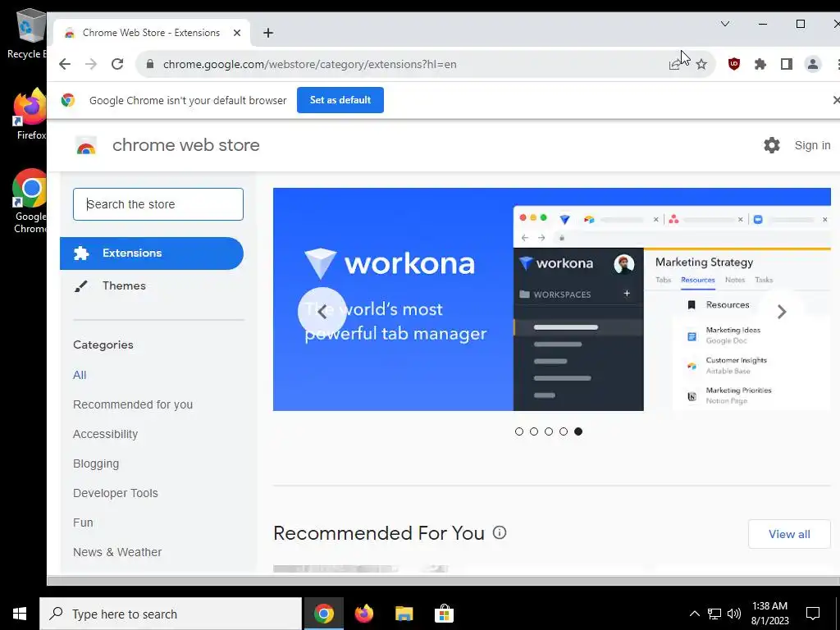Viewport: 840px width, 630px height.
Task: Open Firefox from the taskbar
Action: 363,614
